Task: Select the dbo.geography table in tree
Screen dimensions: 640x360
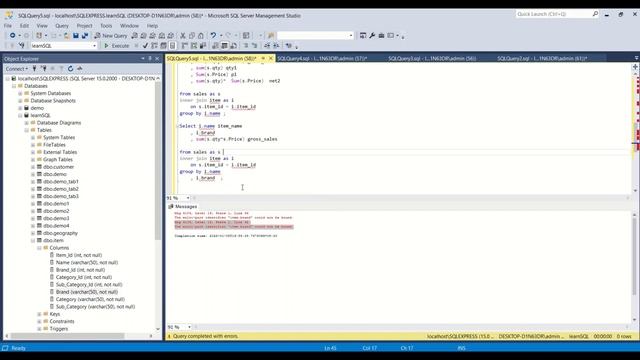Action: click(60, 233)
